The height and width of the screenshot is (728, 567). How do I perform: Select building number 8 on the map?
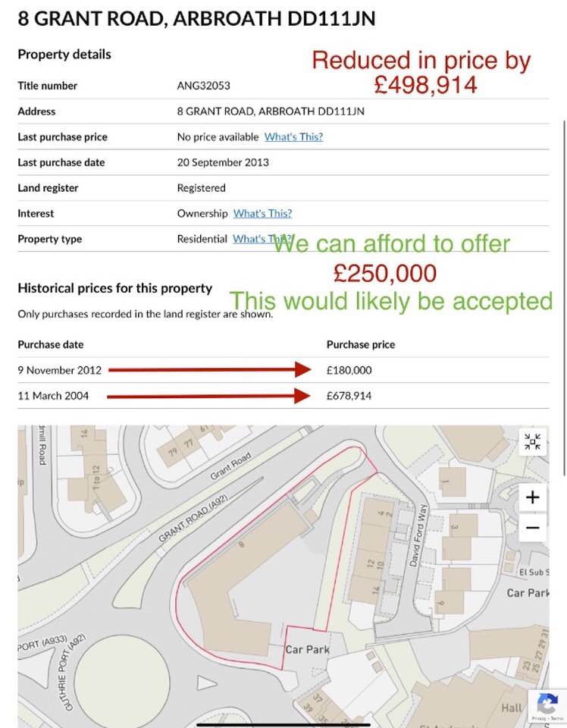243,544
